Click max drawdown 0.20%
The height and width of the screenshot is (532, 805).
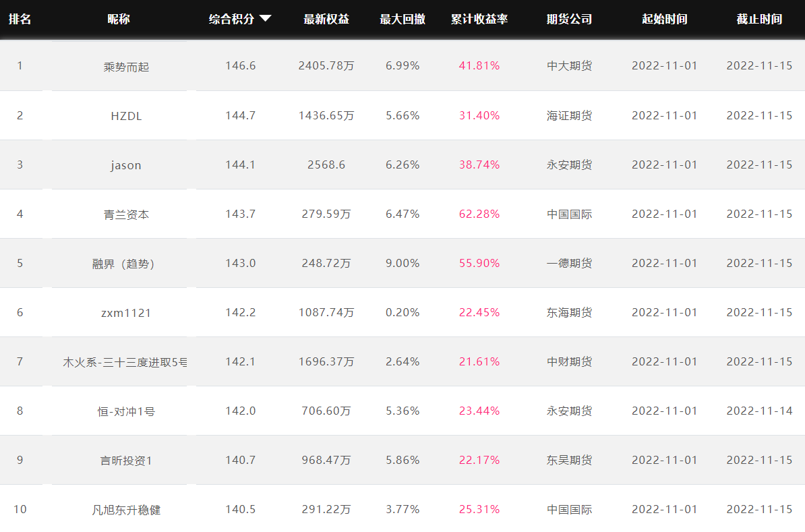click(x=403, y=313)
